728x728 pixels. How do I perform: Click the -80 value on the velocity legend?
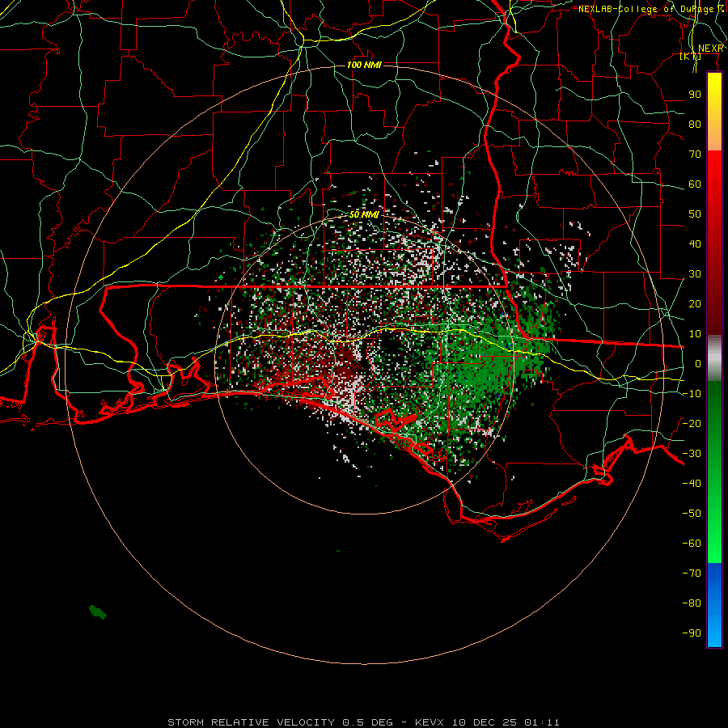tap(692, 603)
